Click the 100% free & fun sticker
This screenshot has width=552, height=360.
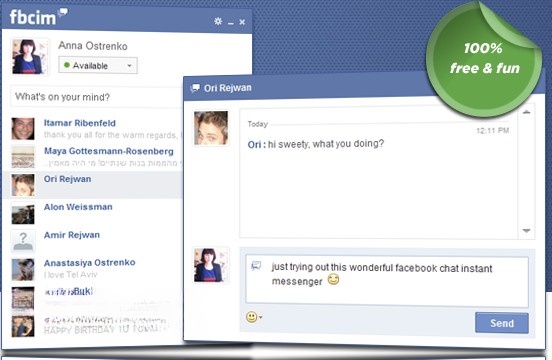[x=484, y=60]
